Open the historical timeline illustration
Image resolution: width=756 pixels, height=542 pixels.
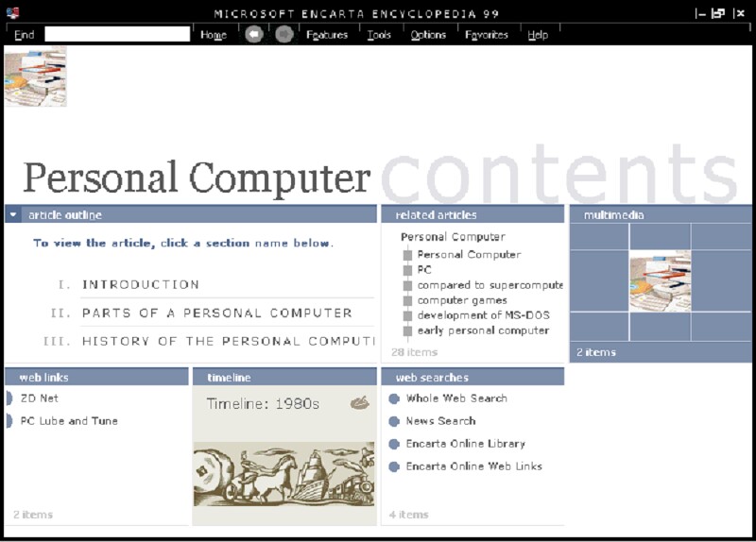pyautogui.click(x=284, y=475)
